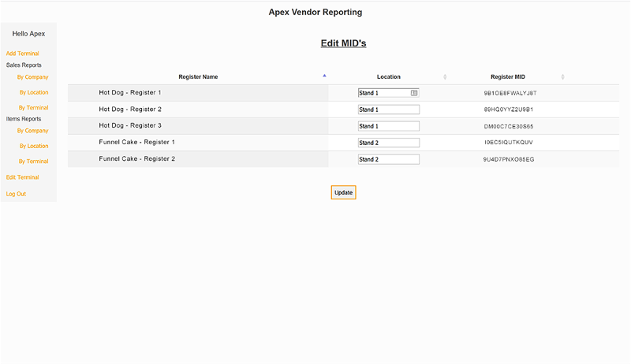
Task: Select the Hot Dog - Register 2 name cell
Action: pyautogui.click(x=198, y=110)
